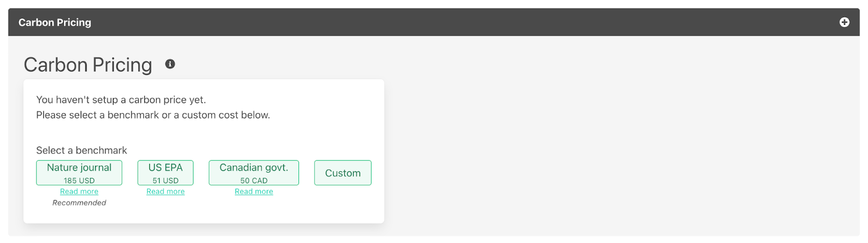The height and width of the screenshot is (243, 868).
Task: Click the 185 USD price value
Action: point(79,181)
